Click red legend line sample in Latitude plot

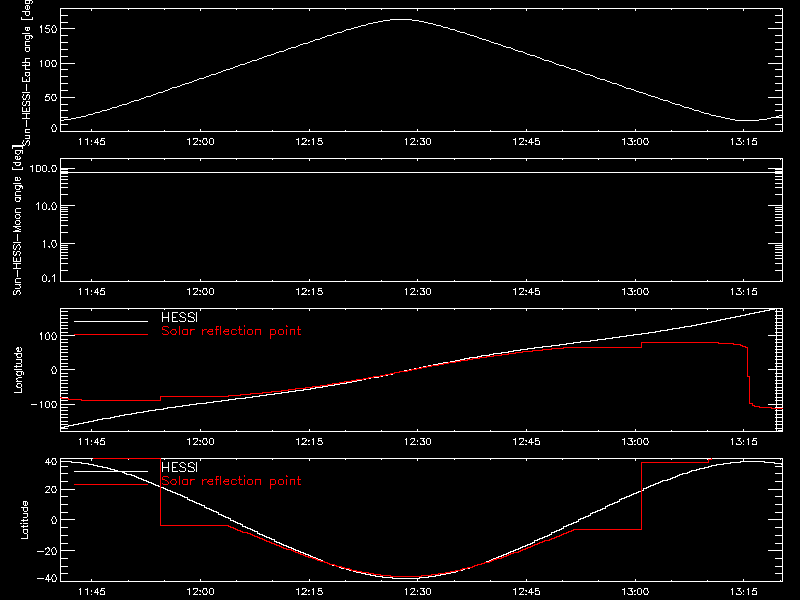(111, 484)
